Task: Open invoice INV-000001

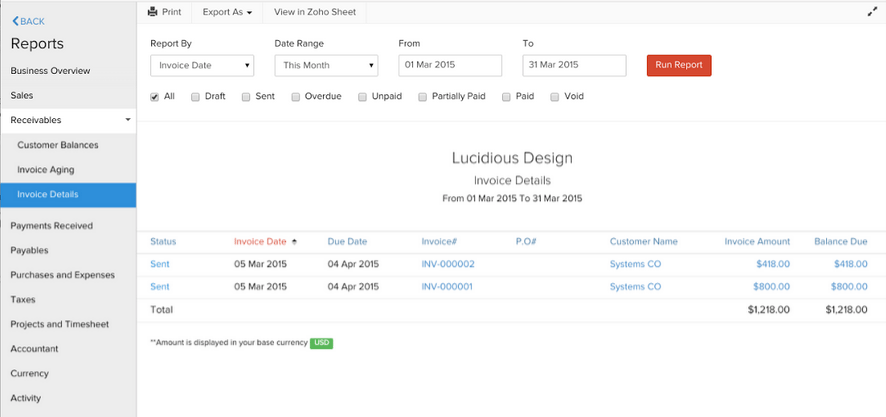Action: [447, 287]
